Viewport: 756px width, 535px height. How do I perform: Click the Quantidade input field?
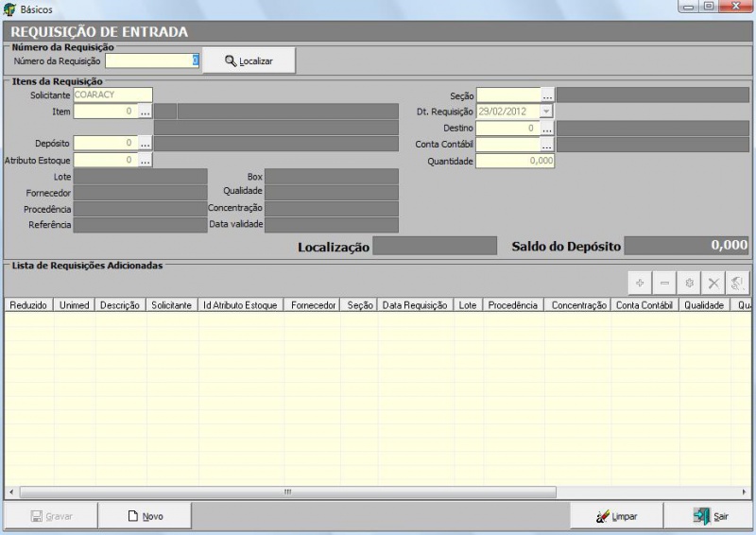point(514,161)
